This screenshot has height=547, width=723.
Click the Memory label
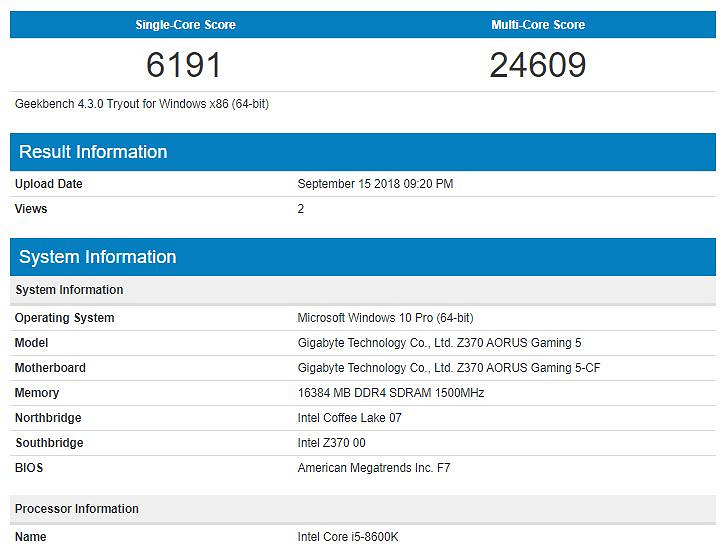pos(37,392)
